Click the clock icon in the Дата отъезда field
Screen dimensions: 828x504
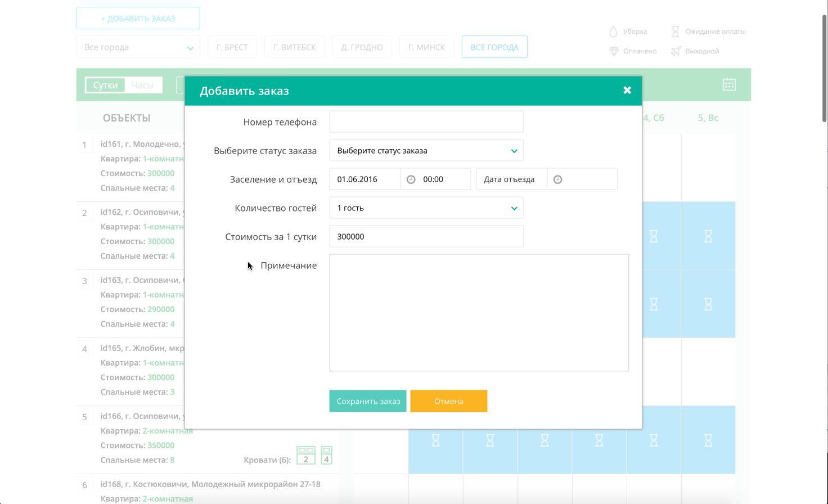[x=557, y=179]
